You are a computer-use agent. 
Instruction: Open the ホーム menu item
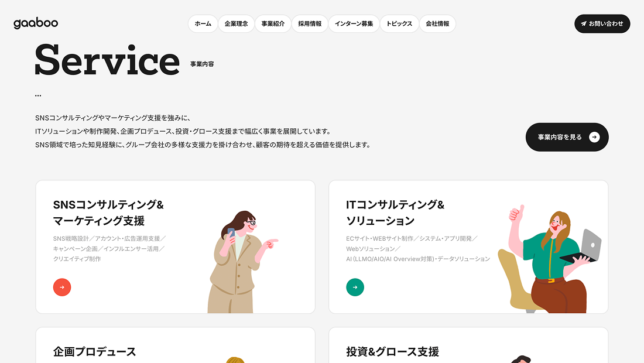(203, 24)
